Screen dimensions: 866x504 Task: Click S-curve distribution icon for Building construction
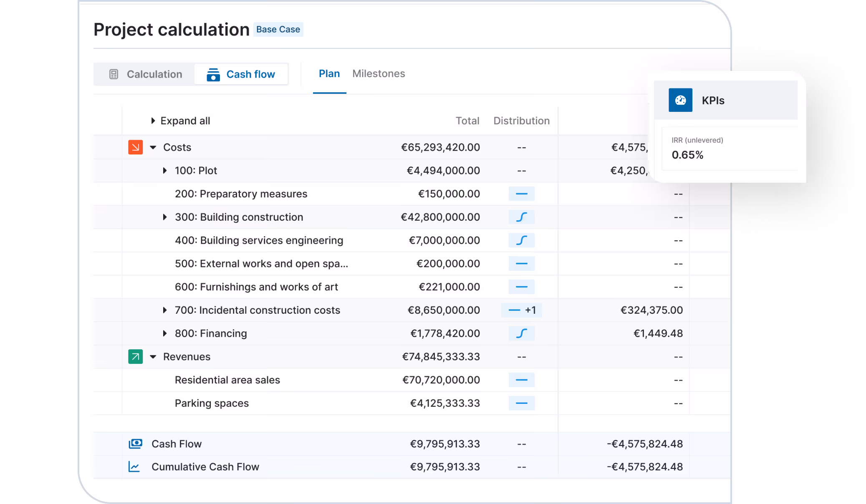point(521,217)
